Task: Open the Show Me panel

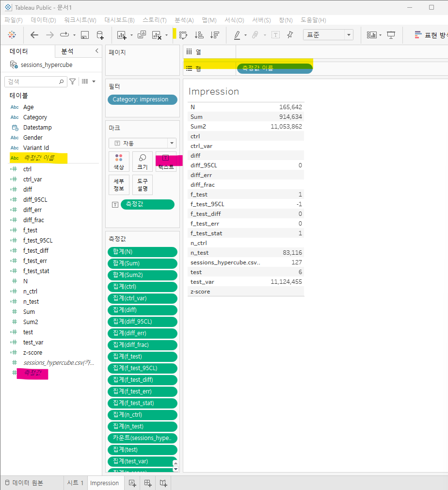Action: (431, 35)
